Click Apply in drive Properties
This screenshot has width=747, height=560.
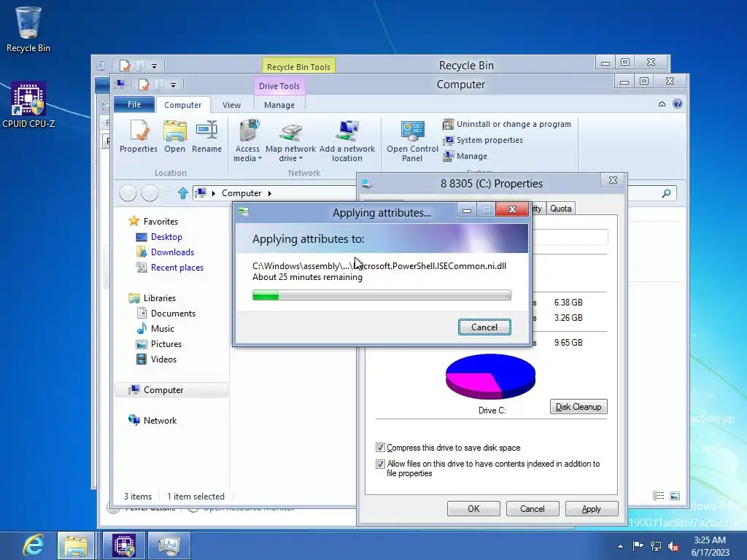(x=591, y=508)
